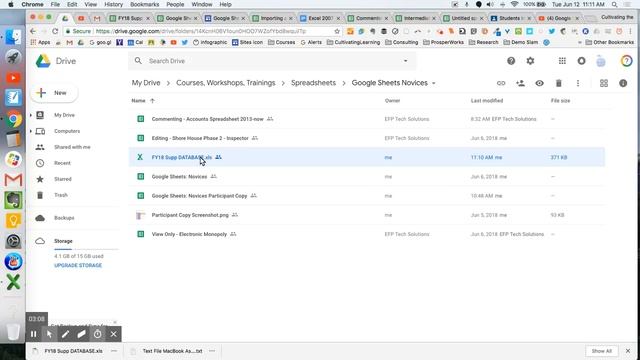Viewport: 640px width, 360px height.
Task: Expand search options dropdown arrow
Action: 405,61
